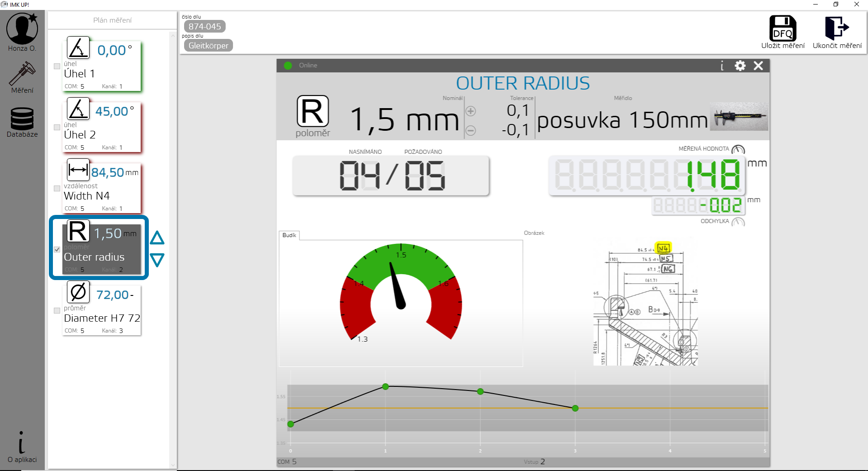Screen dimensions: 868x471
Task: Click the Obrázek label
Action: (534, 233)
